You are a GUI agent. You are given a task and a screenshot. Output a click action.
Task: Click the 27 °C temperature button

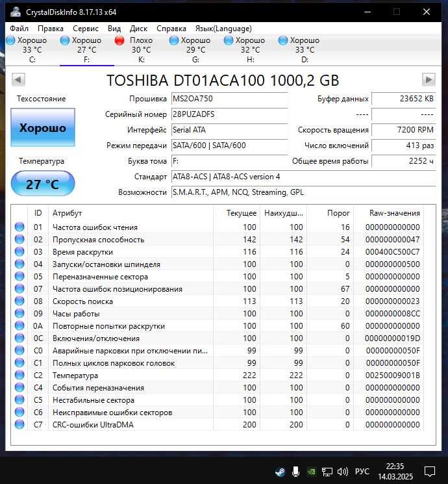(43, 184)
